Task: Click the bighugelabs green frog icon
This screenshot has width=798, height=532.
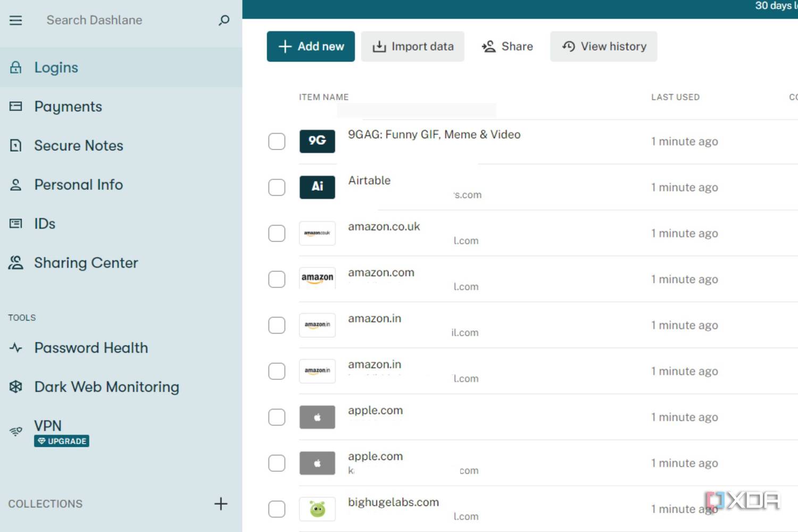Action: (317, 509)
